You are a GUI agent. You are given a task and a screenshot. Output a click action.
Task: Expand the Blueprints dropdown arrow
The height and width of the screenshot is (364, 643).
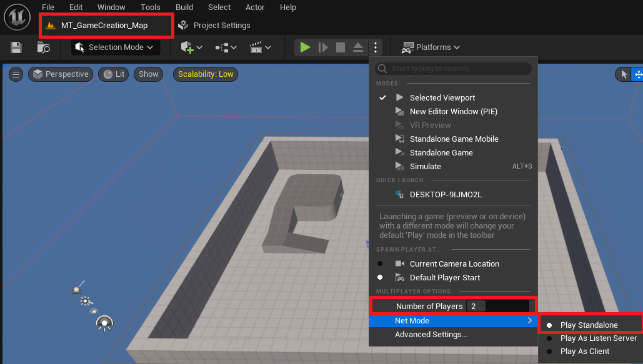pos(234,47)
